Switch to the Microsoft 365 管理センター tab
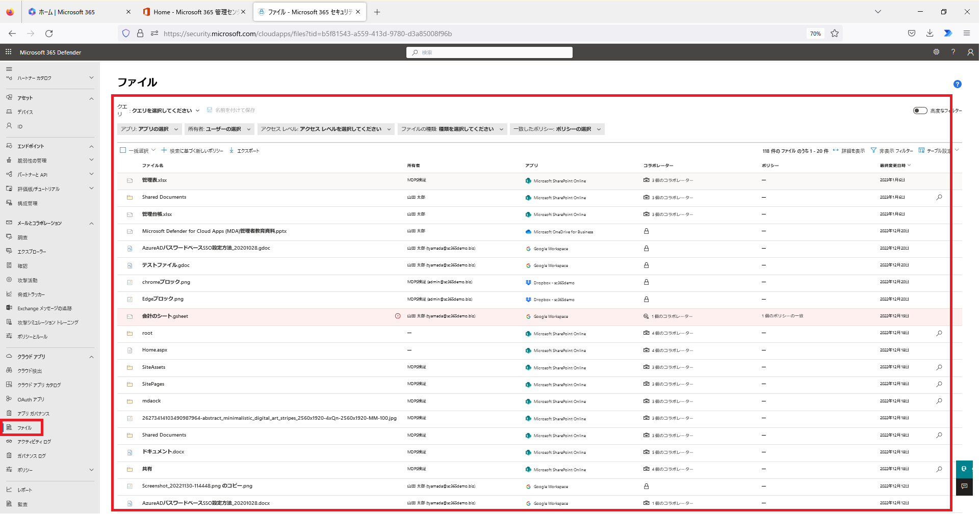 pos(194,12)
